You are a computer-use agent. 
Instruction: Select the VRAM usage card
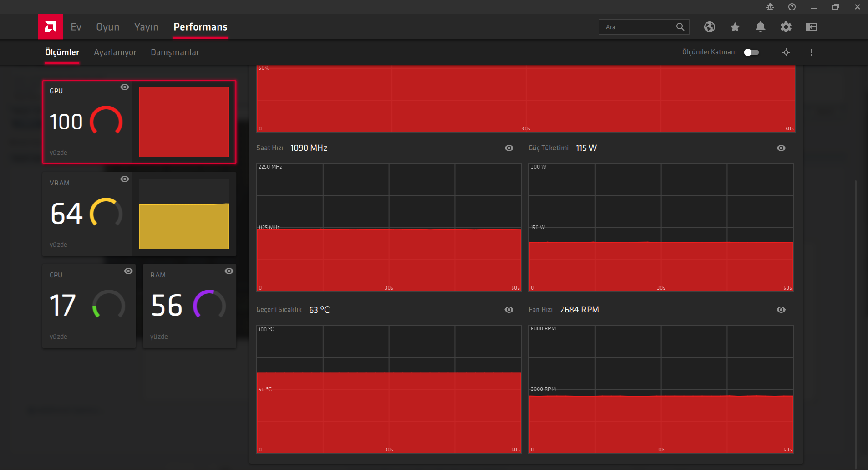[139, 214]
